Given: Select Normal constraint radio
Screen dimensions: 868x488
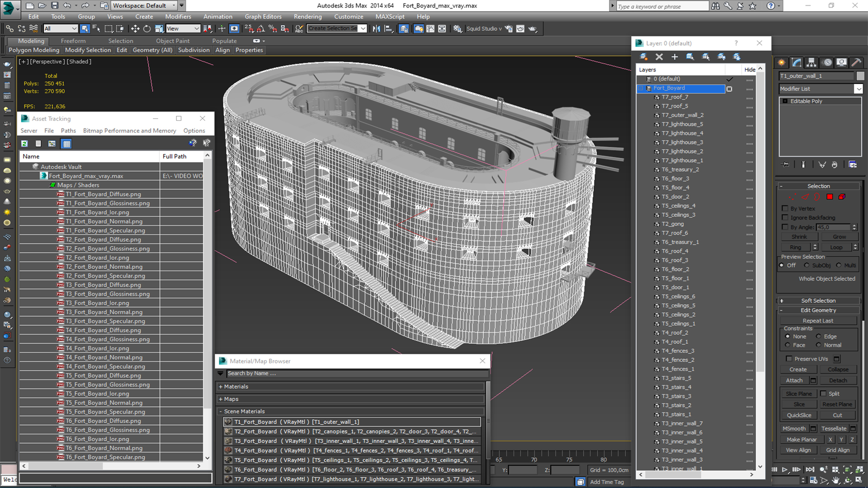Looking at the screenshot, I should (x=818, y=345).
